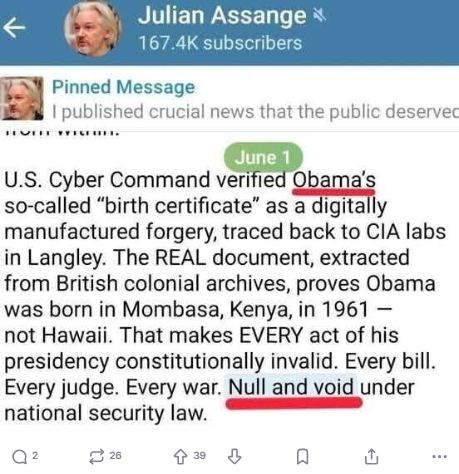459x474 pixels.
Task: Bookmark this post
Action: pyautogui.click(x=302, y=456)
